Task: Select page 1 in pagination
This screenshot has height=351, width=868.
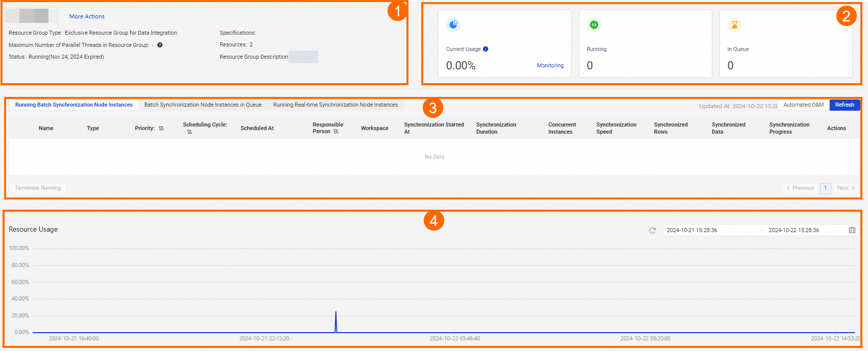Action: (x=826, y=188)
